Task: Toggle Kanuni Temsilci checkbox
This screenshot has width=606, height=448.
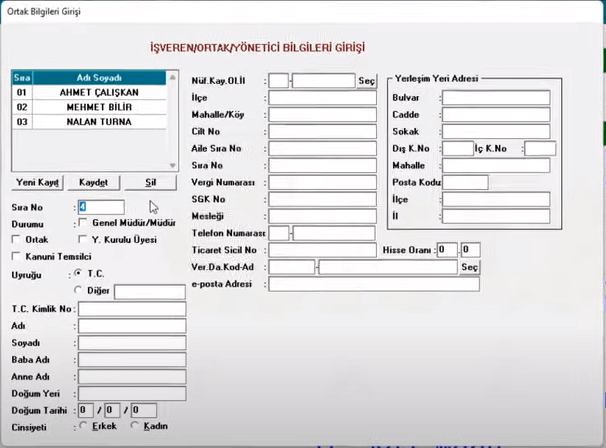Action: 16,256
